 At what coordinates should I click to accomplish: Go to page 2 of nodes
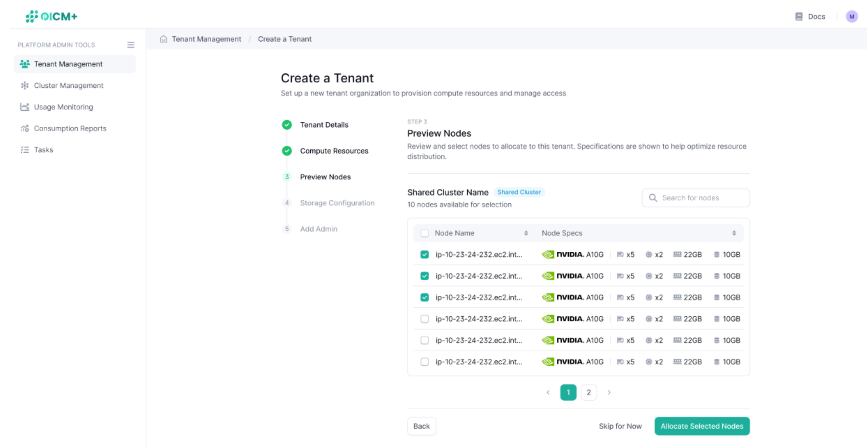point(588,392)
